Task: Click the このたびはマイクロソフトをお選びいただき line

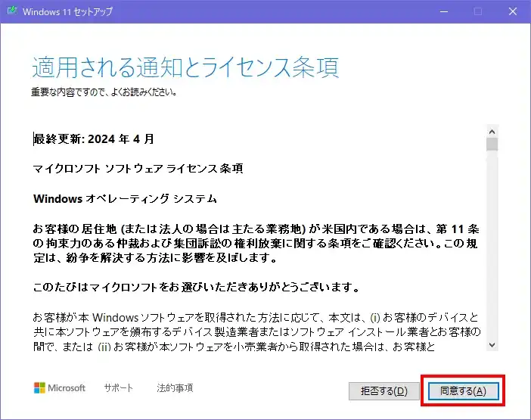Action: click(196, 288)
